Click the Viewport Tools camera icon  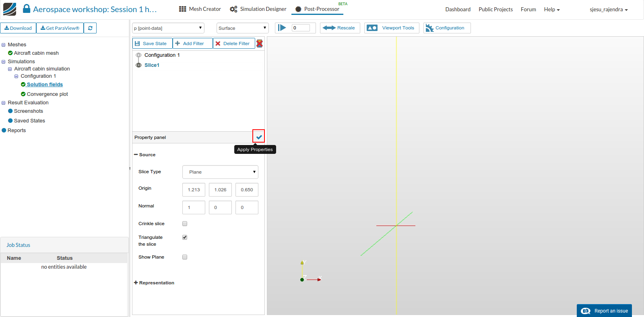372,28
